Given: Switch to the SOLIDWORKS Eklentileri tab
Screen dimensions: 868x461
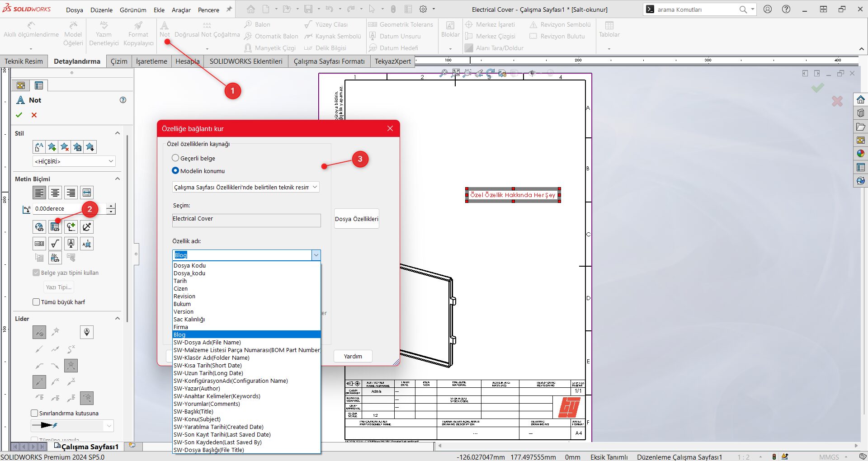Looking at the screenshot, I should (x=246, y=61).
